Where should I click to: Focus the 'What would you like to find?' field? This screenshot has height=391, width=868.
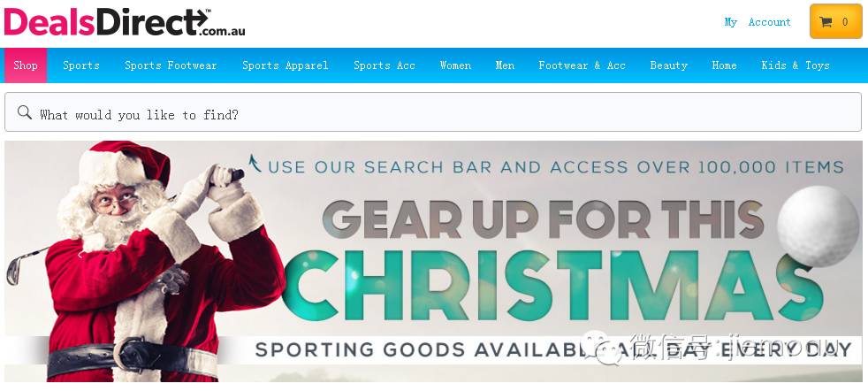(x=433, y=112)
